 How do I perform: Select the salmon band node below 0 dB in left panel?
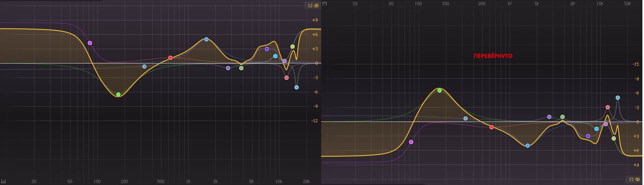coord(287,78)
